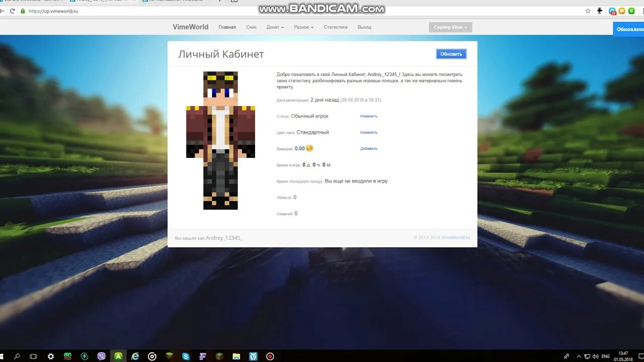Viewport: 644px width, 362px height.
Task: Click 'Вы еще не входили в игру' text
Action: click(x=356, y=181)
